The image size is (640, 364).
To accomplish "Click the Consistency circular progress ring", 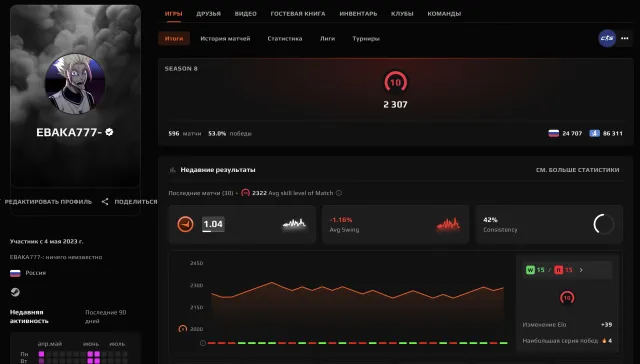I will (603, 224).
